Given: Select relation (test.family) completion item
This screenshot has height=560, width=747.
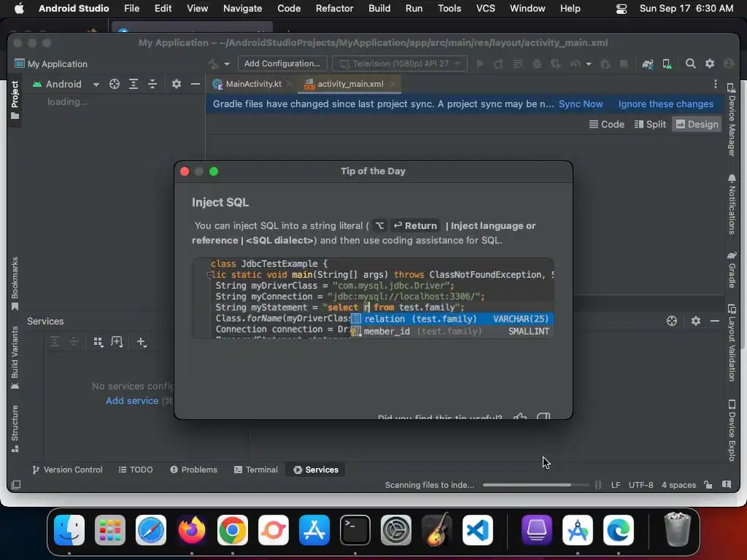Looking at the screenshot, I should click(452, 319).
